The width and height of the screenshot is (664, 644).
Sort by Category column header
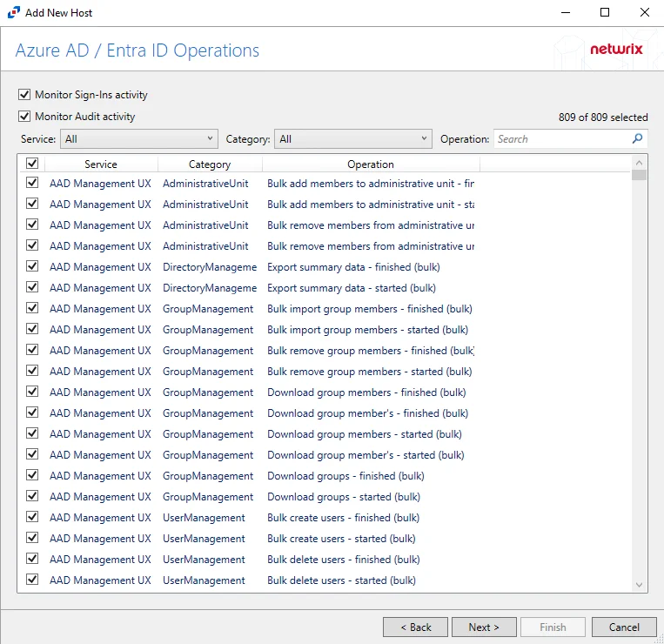tap(210, 164)
